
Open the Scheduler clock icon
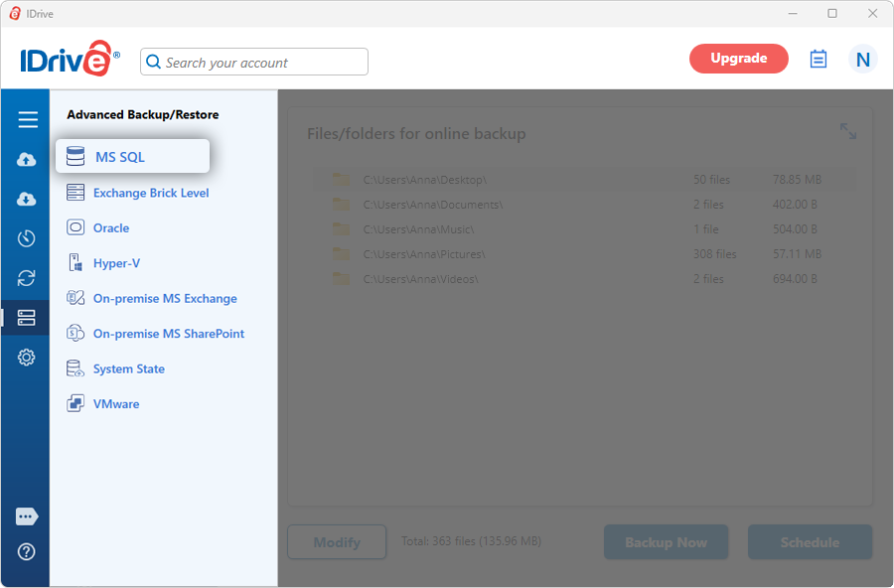tap(27, 238)
